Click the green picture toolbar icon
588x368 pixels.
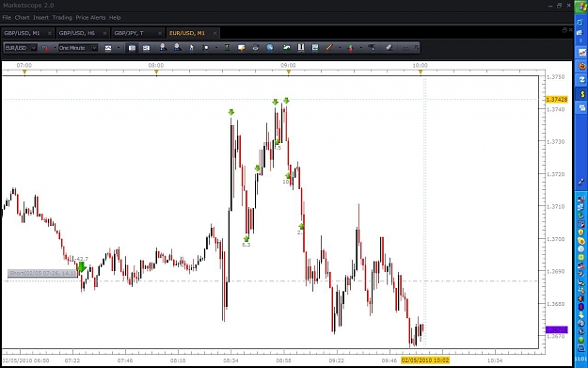(x=287, y=48)
